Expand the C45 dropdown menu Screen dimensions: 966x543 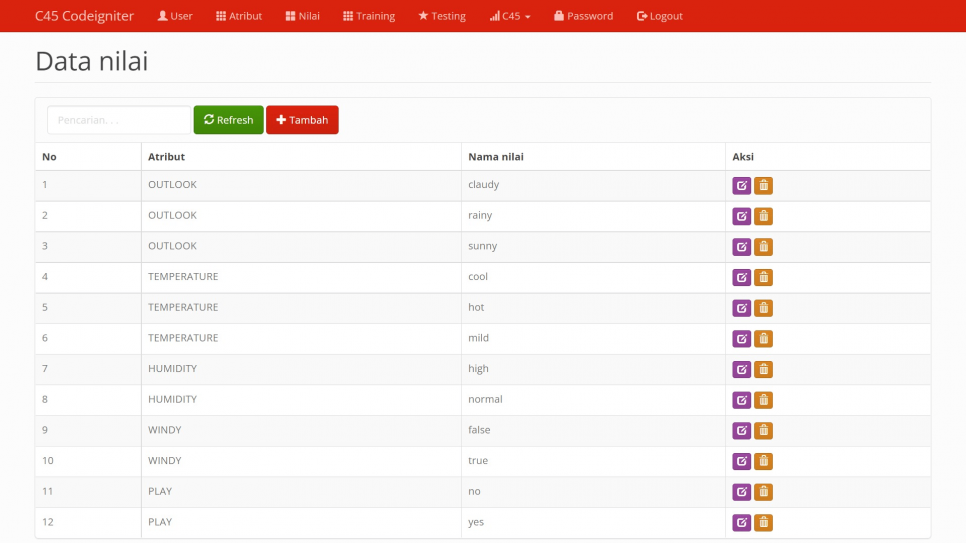(x=510, y=16)
